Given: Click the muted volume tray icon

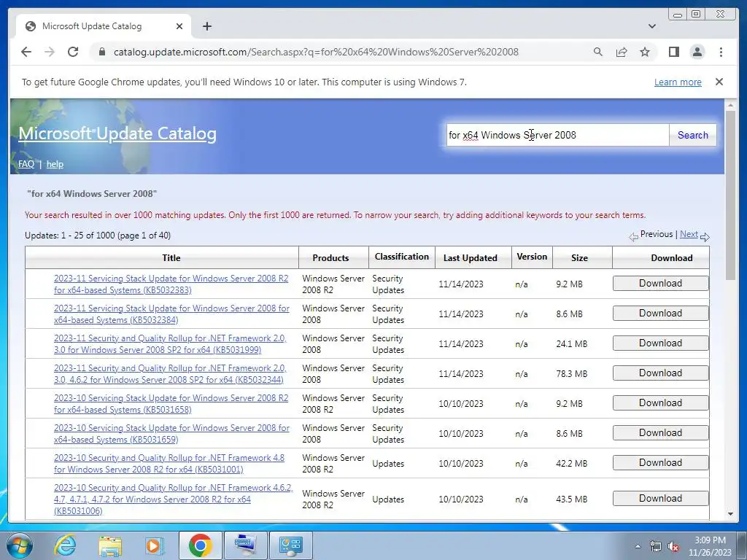Looking at the screenshot, I should pos(673,547).
